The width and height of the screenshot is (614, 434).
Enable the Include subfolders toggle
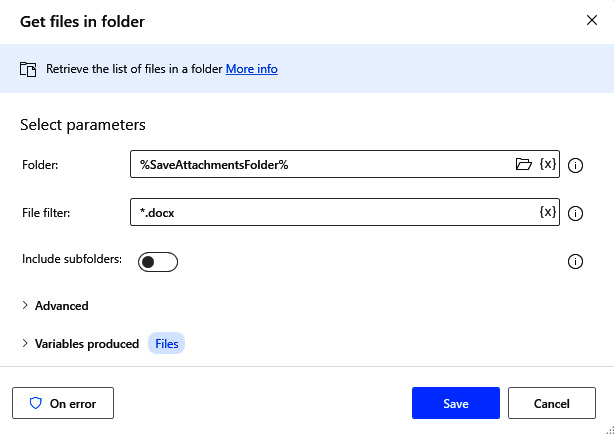tap(158, 262)
